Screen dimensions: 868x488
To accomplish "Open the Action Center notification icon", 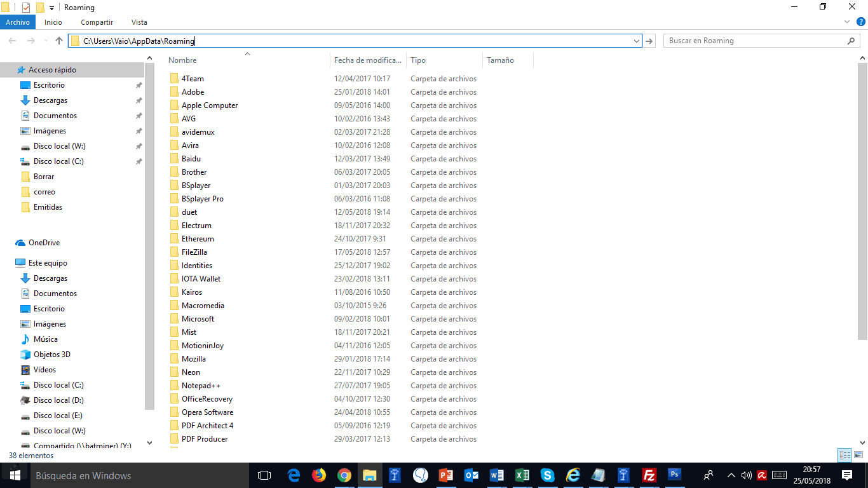I will pos(846,475).
